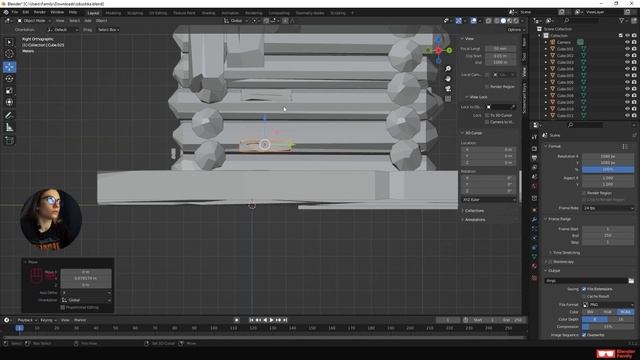Open Frame Rate 24 fps dropdown
Viewport: 640px width, 360px height.
608,208
